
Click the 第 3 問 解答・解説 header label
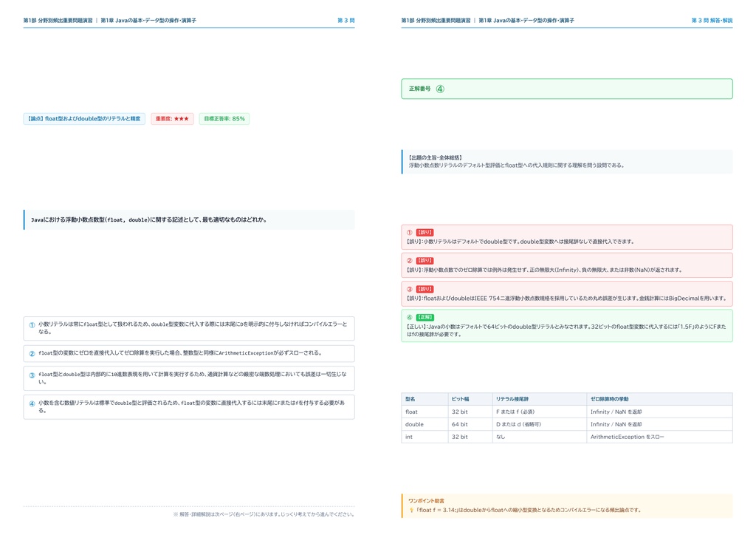(x=712, y=20)
